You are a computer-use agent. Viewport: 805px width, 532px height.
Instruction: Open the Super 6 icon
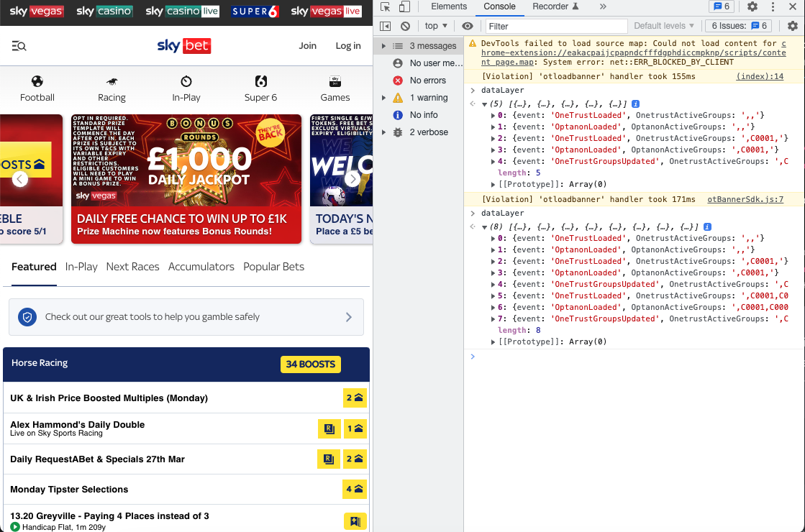261,81
